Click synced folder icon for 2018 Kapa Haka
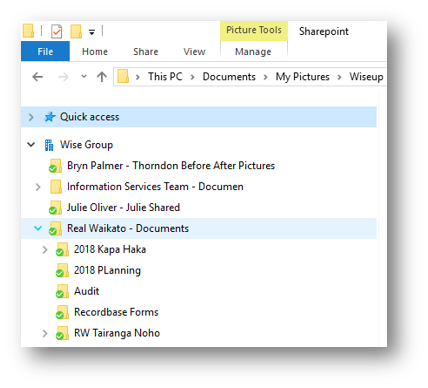Screen dimensions: 428x388 [62, 250]
